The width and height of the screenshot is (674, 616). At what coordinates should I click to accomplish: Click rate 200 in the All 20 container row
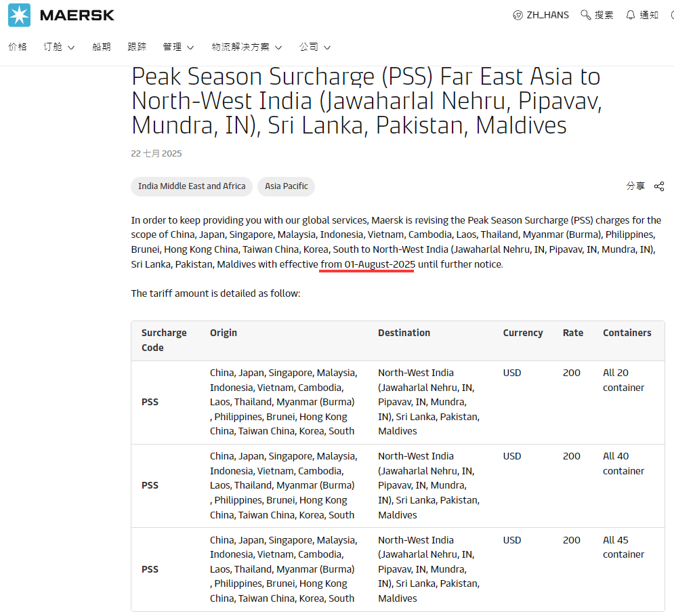pyautogui.click(x=571, y=373)
